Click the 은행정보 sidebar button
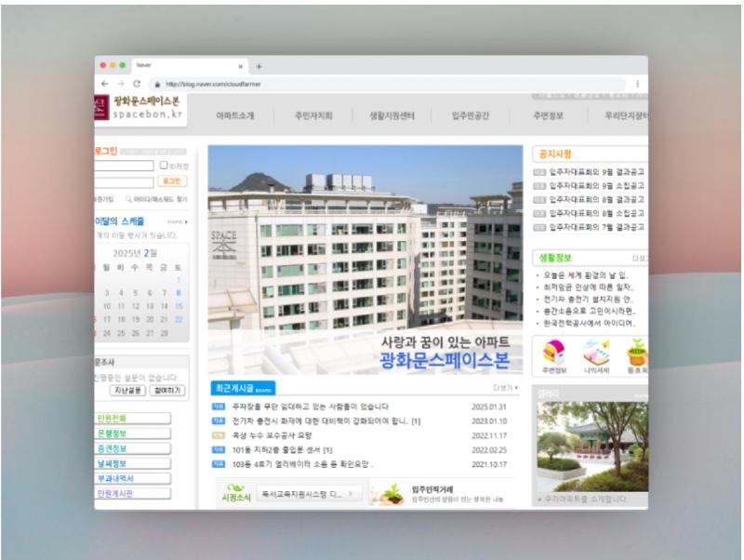The image size is (744, 560). pyautogui.click(x=133, y=433)
